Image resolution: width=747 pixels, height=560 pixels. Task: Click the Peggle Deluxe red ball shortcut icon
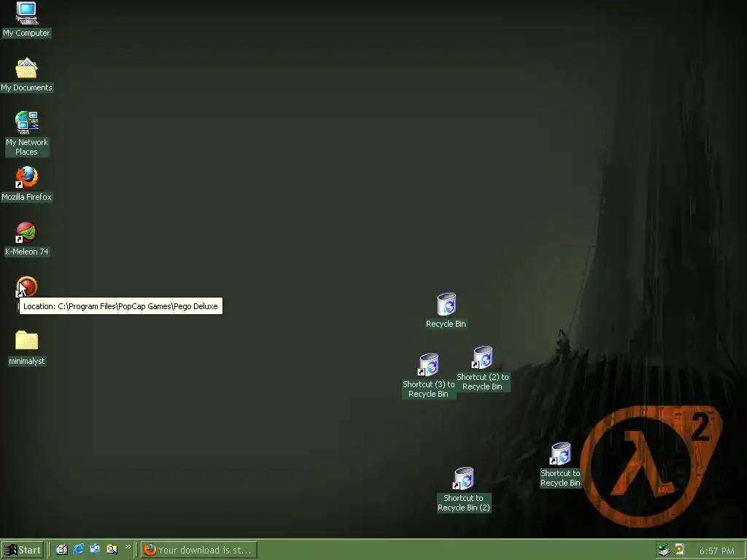click(x=27, y=286)
